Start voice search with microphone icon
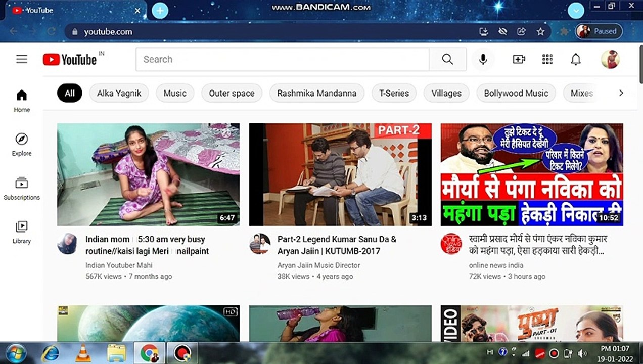 click(x=483, y=59)
